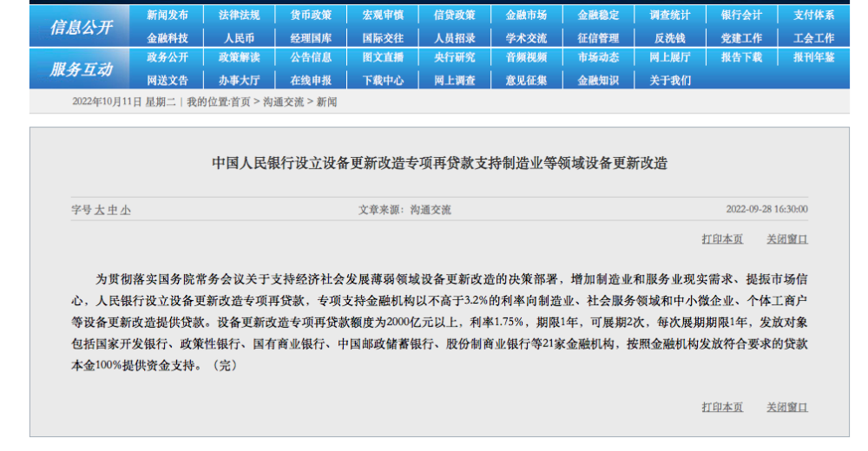Viewport: 868px width, 451px height.
Task: Open the 央行研究 menu item
Action: [455, 57]
